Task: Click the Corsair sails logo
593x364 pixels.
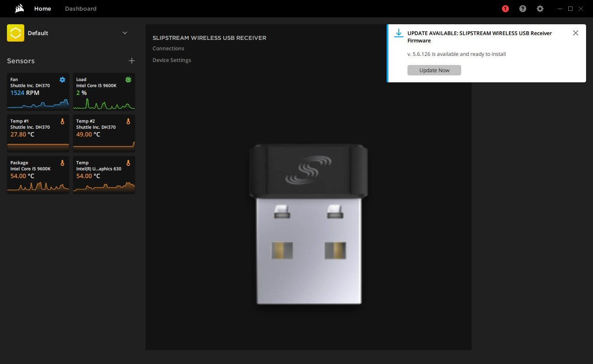Action: tap(19, 9)
